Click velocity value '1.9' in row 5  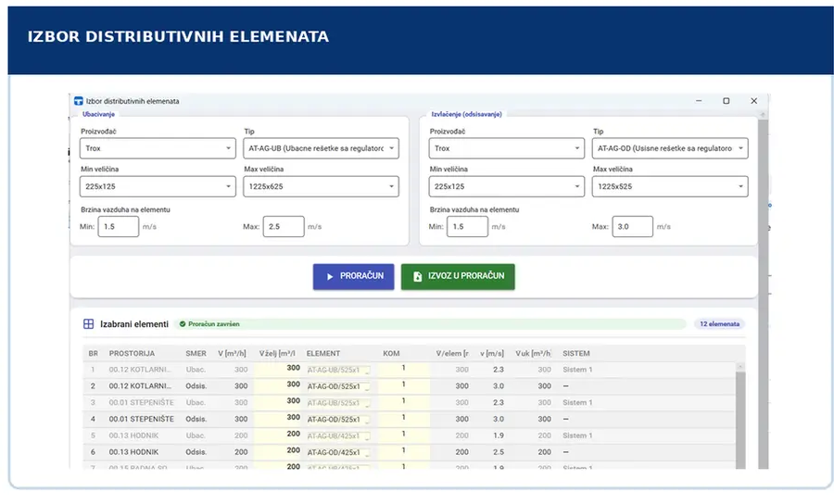pos(499,436)
